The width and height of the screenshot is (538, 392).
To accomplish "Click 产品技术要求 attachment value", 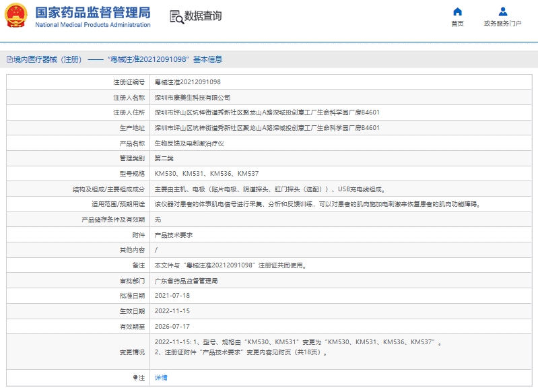I will click(x=174, y=235).
